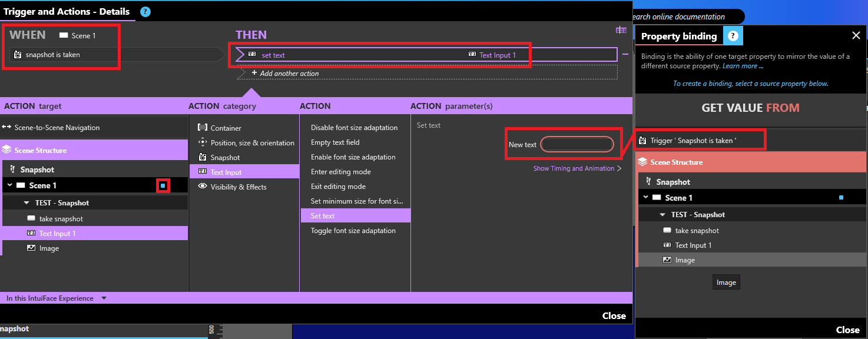Viewport: 868px width, 339px height.
Task: Select Image item in binding Scene Structure
Action: coord(685,260)
